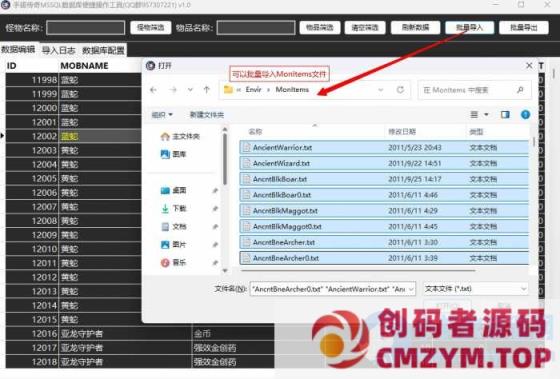Click the magnifier search icon
The width and height of the screenshot is (560, 379).
coord(520,90)
